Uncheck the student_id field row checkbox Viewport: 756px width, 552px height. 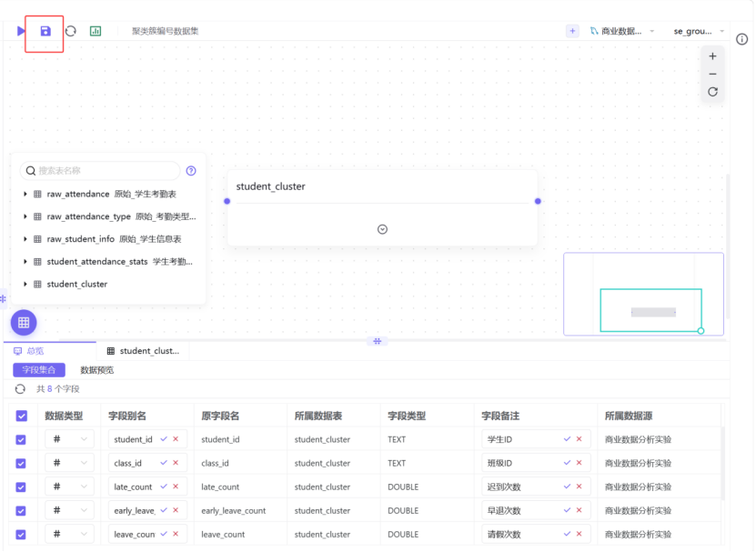pyautogui.click(x=21, y=439)
